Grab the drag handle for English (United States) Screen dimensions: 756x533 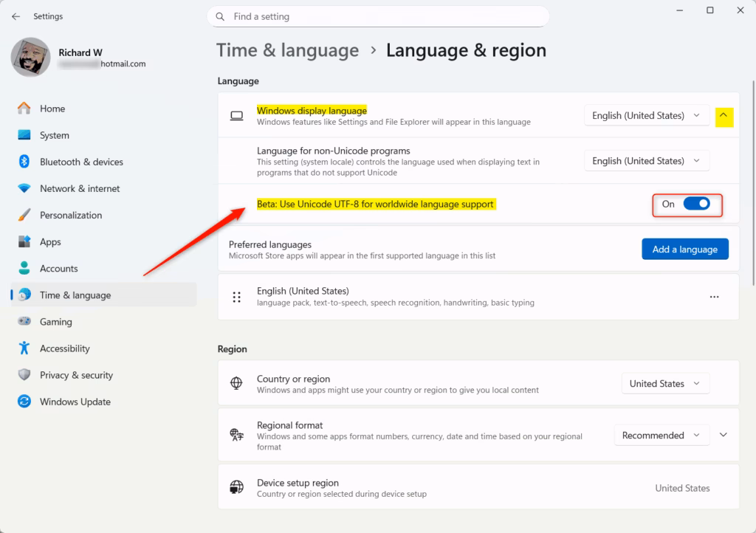click(x=236, y=297)
